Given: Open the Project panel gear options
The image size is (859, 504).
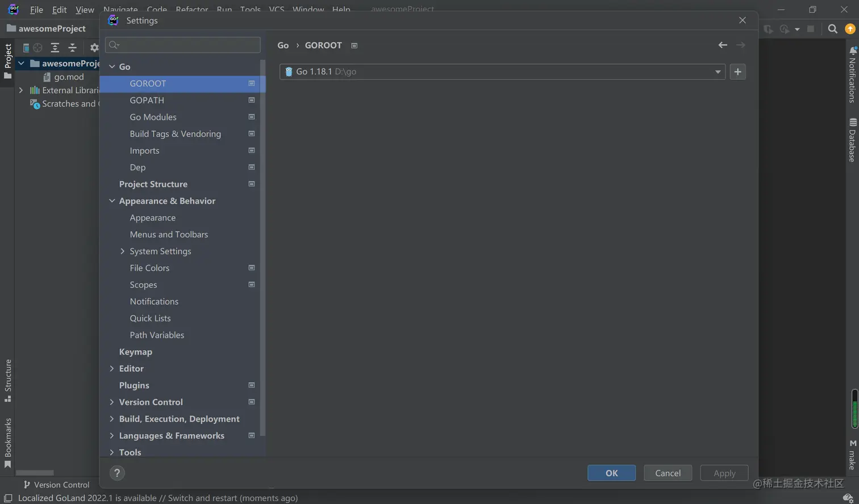Looking at the screenshot, I should [94, 48].
